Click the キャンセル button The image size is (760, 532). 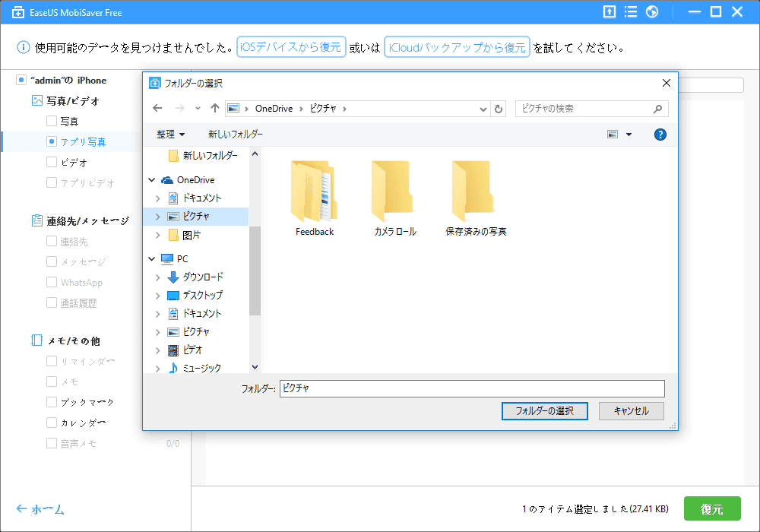click(631, 411)
